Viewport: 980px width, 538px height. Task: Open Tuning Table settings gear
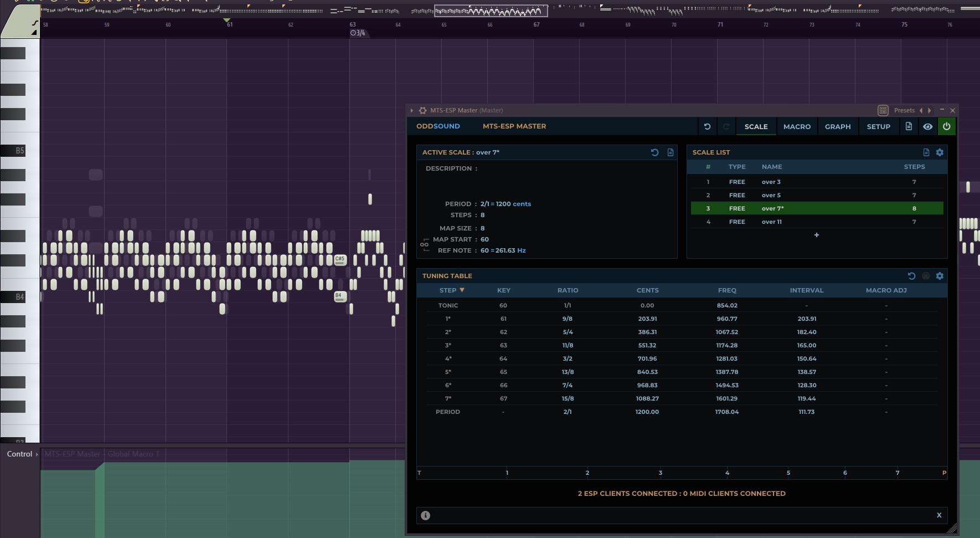click(940, 276)
